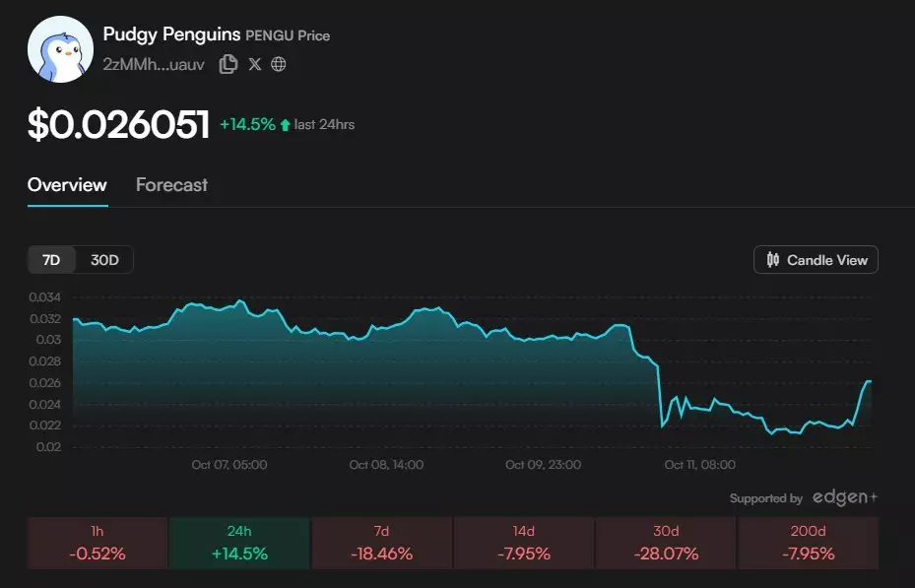Click the edgen+ logo
The image size is (915, 588).
[x=844, y=497]
